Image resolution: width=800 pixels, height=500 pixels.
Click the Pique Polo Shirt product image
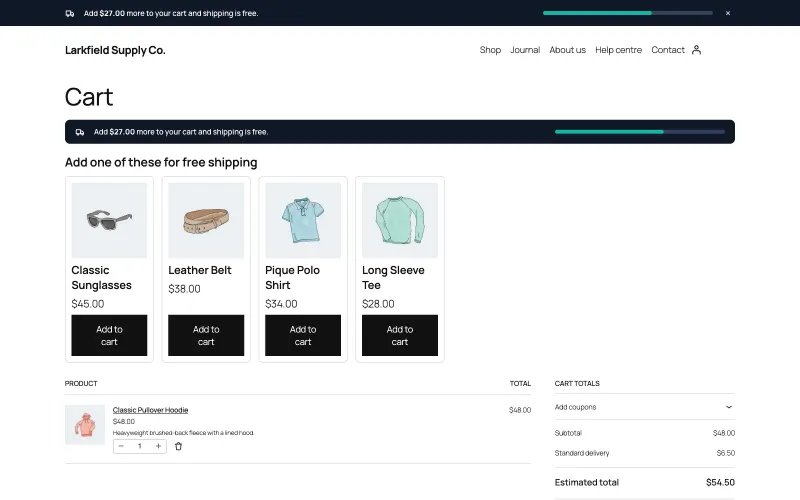(x=303, y=220)
